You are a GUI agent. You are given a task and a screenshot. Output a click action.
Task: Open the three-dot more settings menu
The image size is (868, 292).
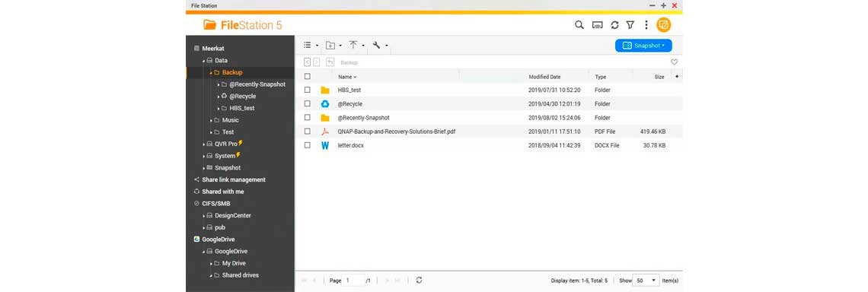point(646,25)
